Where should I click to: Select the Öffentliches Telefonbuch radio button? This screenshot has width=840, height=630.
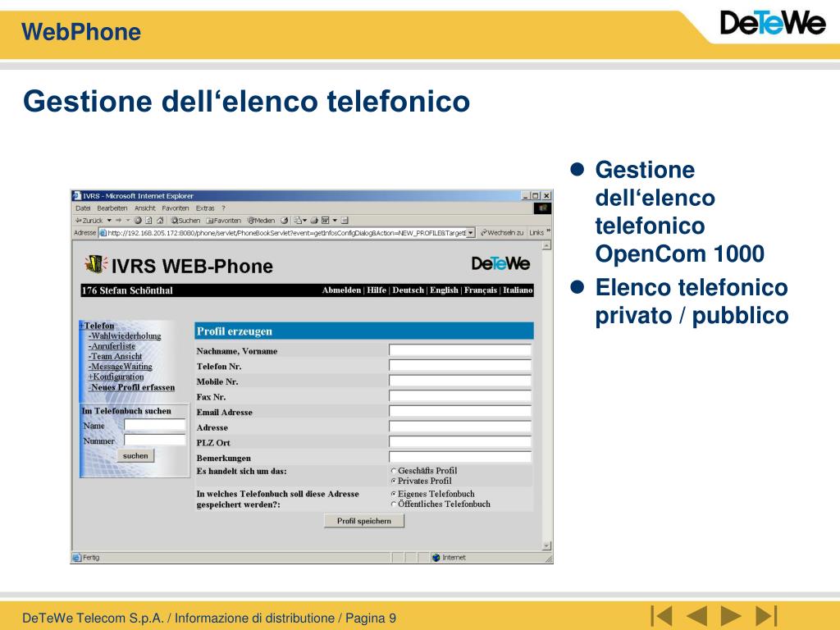pos(394,504)
